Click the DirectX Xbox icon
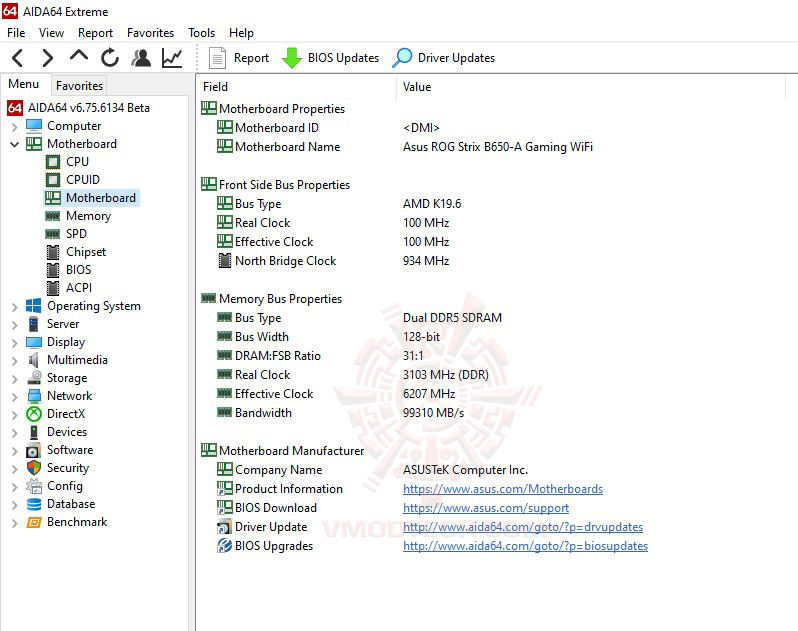This screenshot has height=631, width=798. click(x=34, y=414)
